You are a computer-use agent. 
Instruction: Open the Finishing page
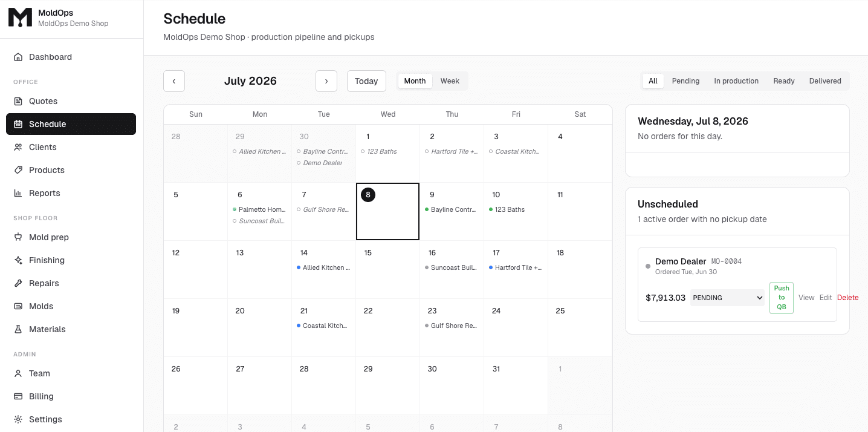71,260
